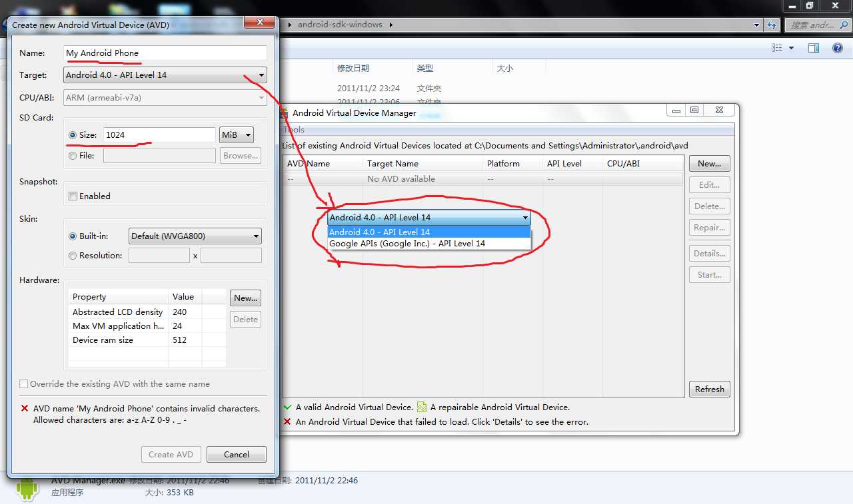Open the CPU/ABI ARM (armeabi-v7a) dropdown
Screen dimensions: 853x504
click(165, 98)
